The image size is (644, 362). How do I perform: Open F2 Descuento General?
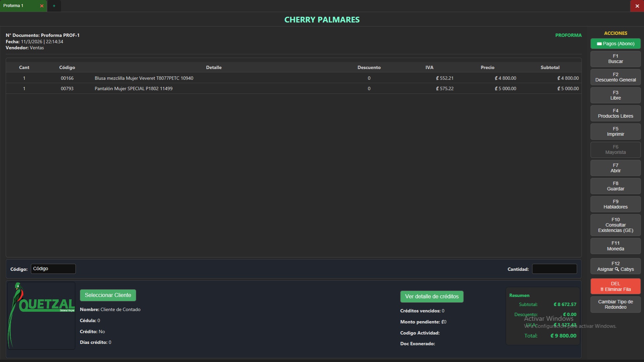[x=615, y=77]
